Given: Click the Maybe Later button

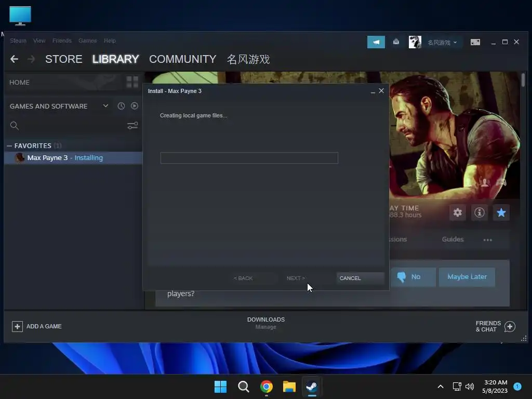Looking at the screenshot, I should (x=467, y=277).
